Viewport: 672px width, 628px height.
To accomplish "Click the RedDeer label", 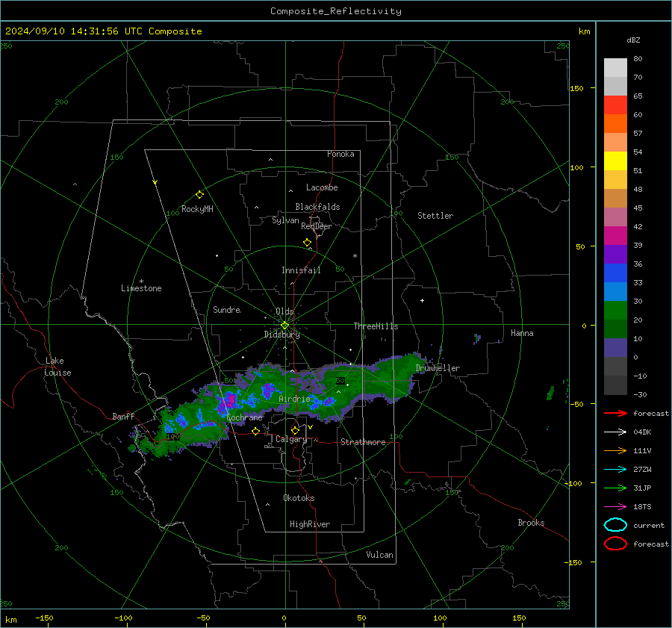I will (x=317, y=226).
